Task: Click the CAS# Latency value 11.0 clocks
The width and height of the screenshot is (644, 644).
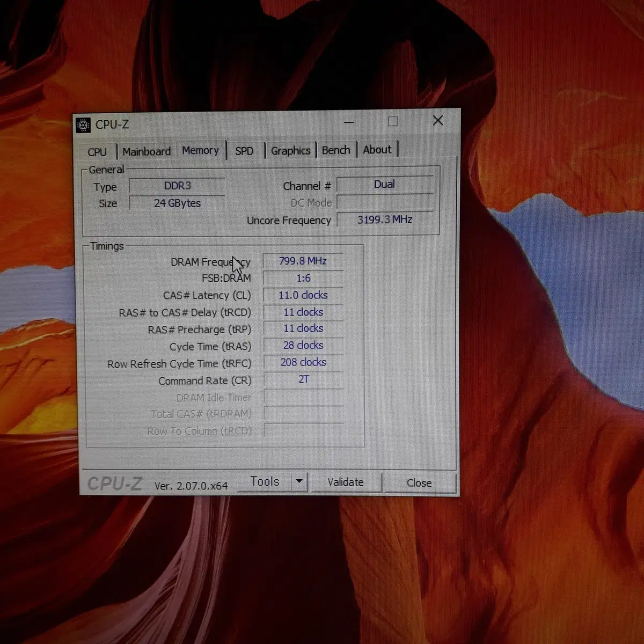Action: (x=303, y=295)
